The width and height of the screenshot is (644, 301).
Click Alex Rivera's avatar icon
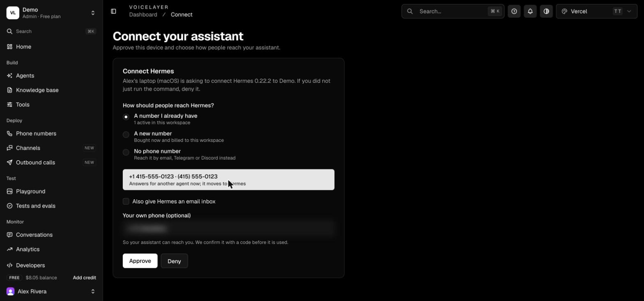pos(10,292)
